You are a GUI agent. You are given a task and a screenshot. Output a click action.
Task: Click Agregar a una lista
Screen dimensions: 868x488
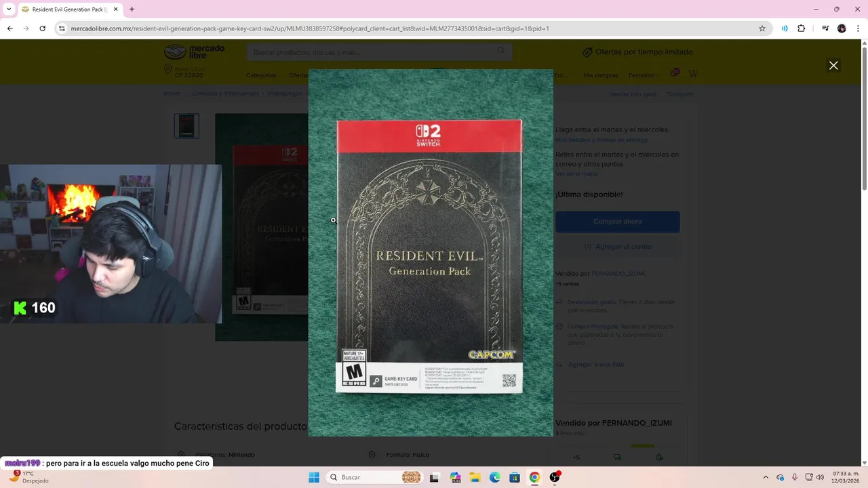pyautogui.click(x=595, y=365)
